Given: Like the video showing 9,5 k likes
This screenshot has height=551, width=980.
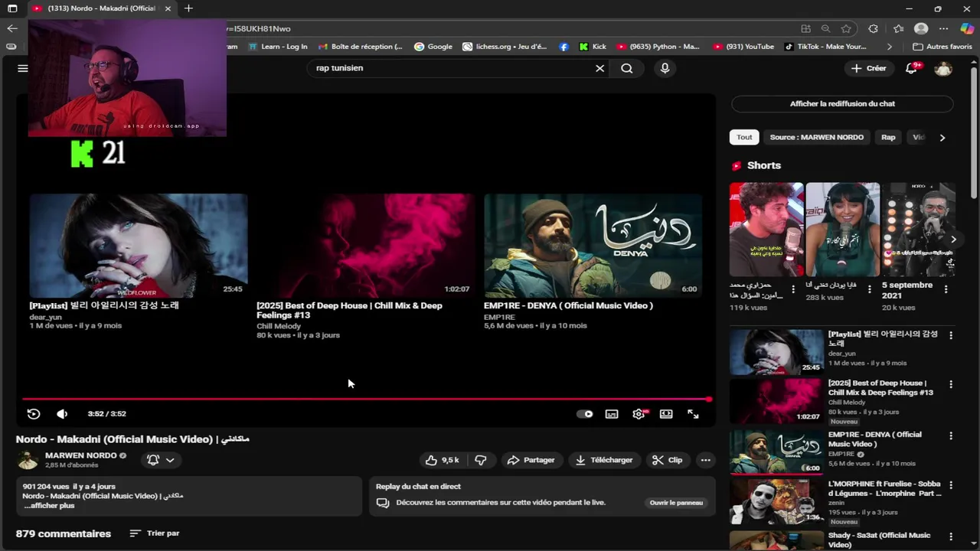Looking at the screenshot, I should click(x=443, y=460).
